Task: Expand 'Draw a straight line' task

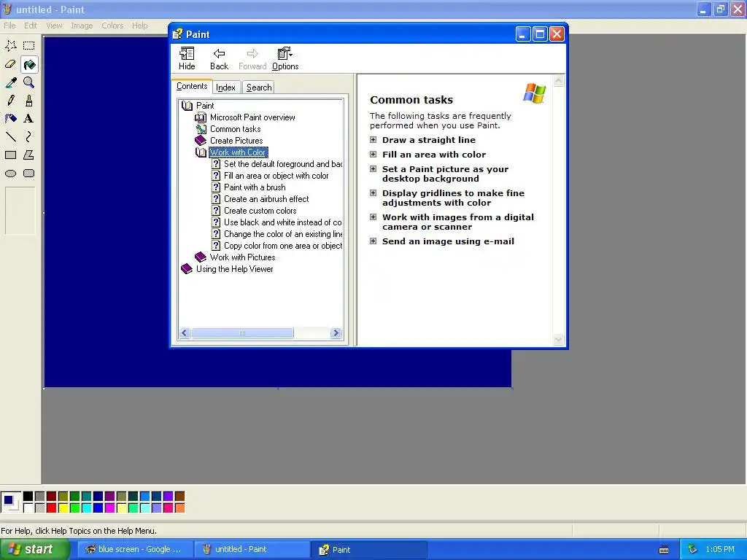Action: click(x=373, y=140)
